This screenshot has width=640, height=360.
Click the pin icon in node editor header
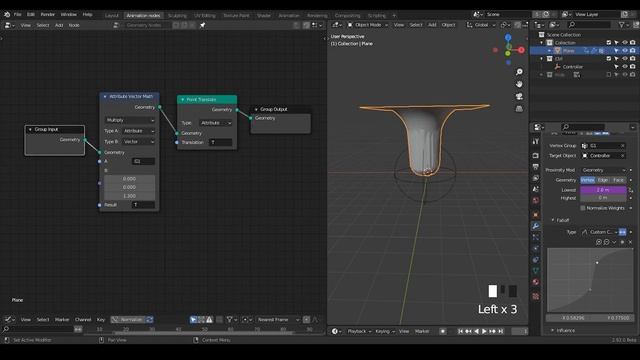pyautogui.click(x=202, y=25)
